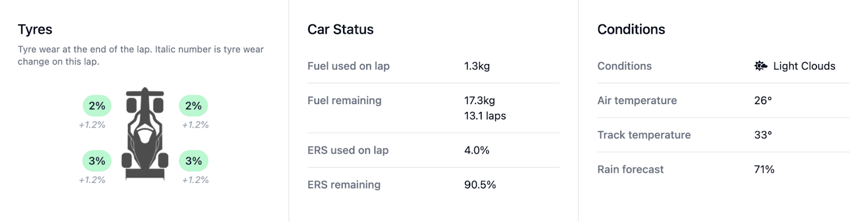The image size is (868, 222).
Task: Click the front-left tyre 2% badge
Action: pyautogui.click(x=97, y=106)
